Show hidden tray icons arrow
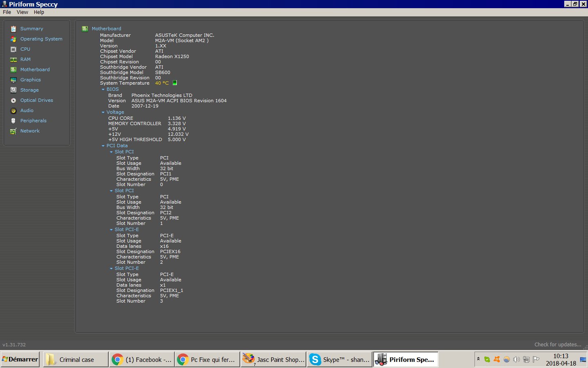The width and height of the screenshot is (588, 368). 478,359
